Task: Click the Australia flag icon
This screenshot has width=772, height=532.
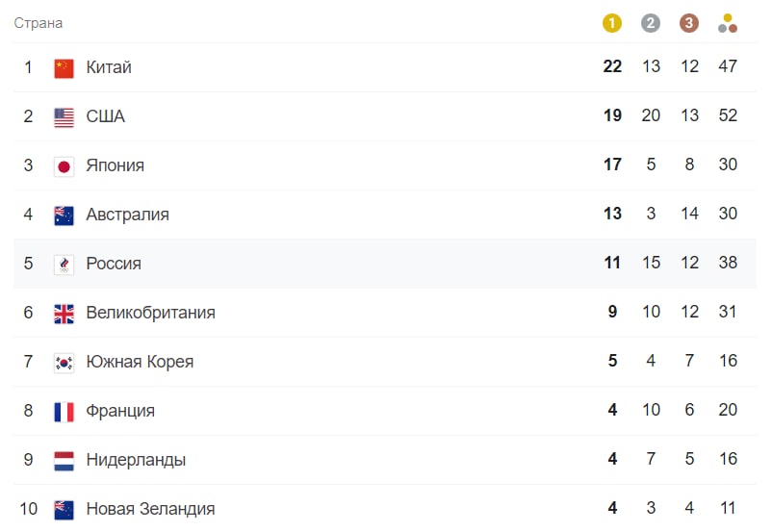Action: pyautogui.click(x=64, y=215)
